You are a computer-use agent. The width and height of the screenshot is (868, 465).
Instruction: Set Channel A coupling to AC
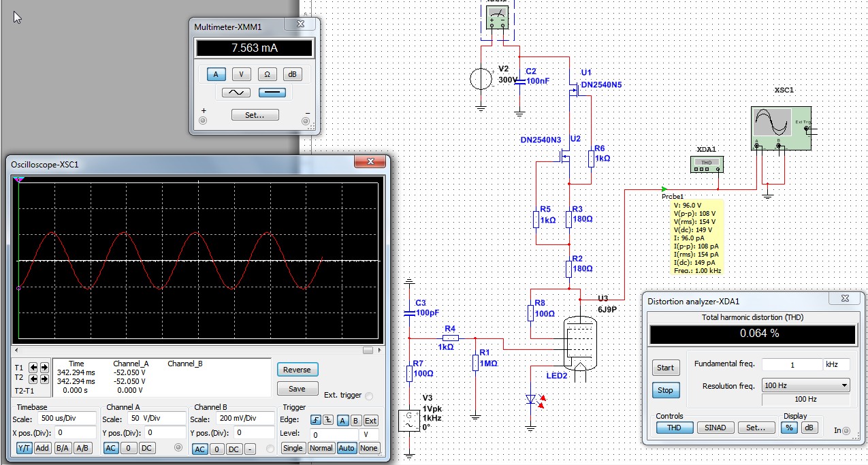110,448
